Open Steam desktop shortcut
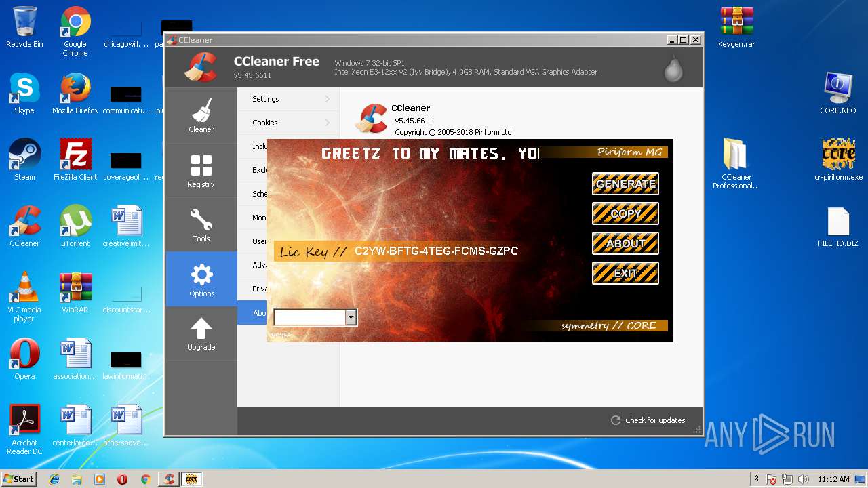The image size is (868, 488). tap(24, 160)
